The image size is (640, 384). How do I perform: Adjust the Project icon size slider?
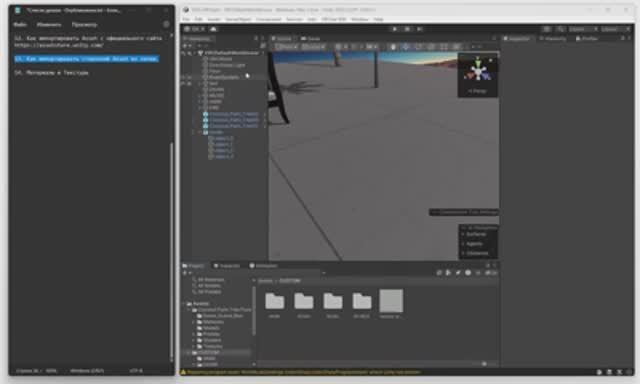pos(484,364)
